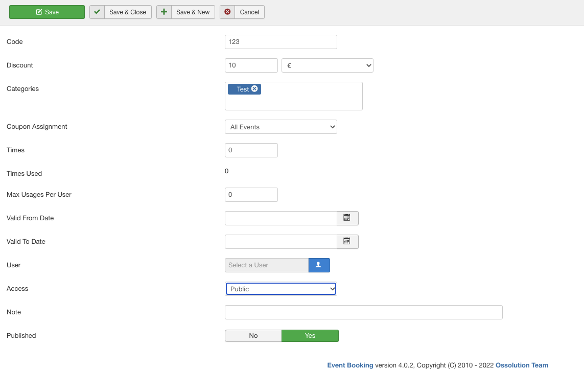The image size is (584, 392).
Task: Set Published to No
Action: click(x=253, y=336)
